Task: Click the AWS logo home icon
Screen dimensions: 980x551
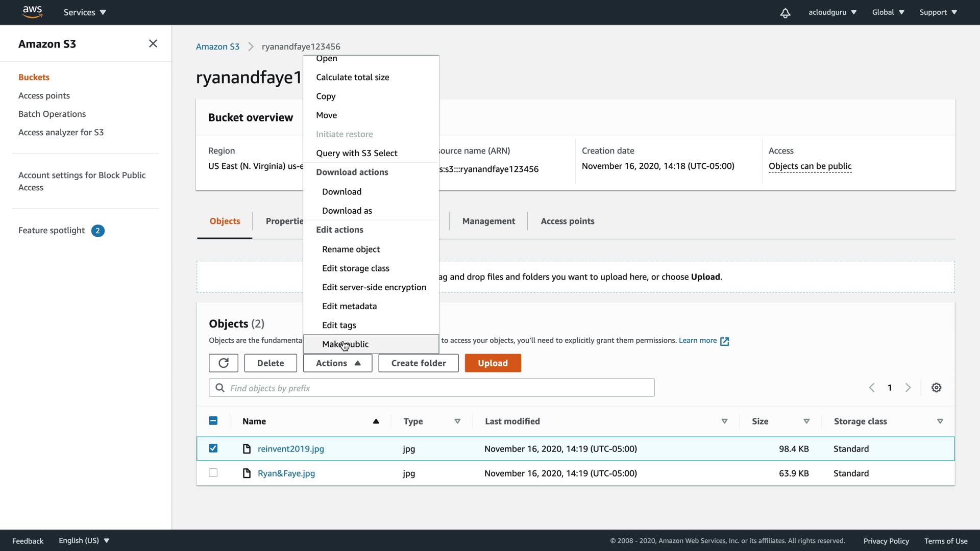Action: (x=32, y=12)
